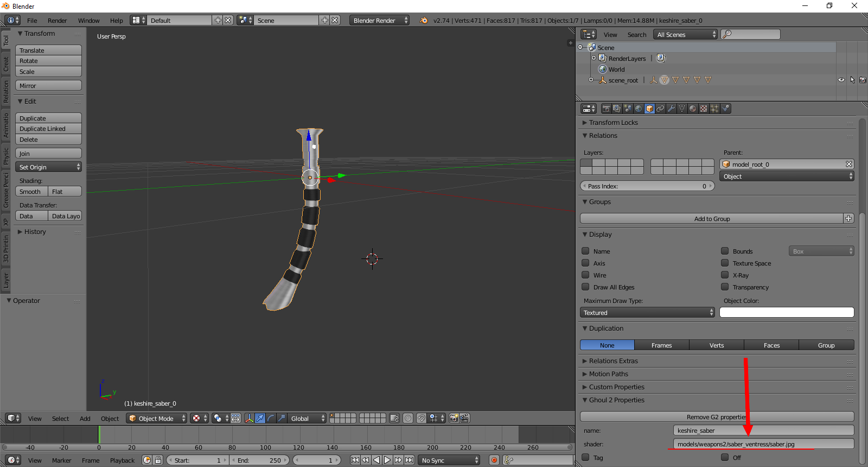
Task: Open the Textured maximum draw type dropdown
Action: [648, 312]
